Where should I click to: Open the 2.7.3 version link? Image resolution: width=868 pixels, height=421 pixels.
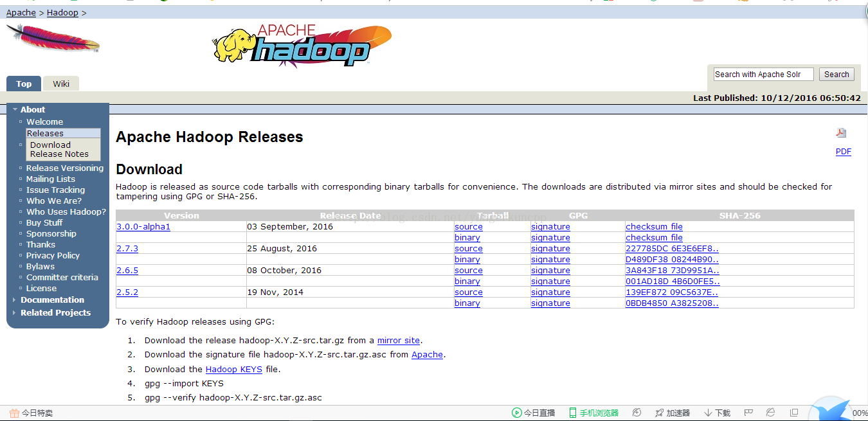click(x=127, y=249)
